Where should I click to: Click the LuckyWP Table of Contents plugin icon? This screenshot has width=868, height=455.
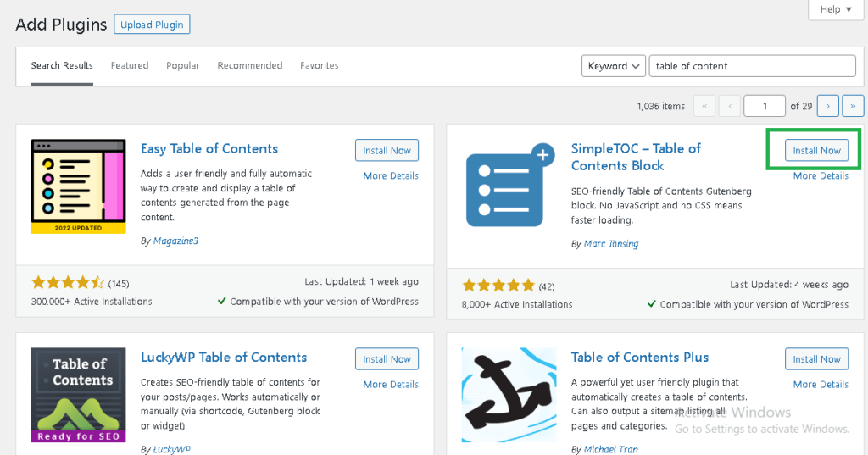(x=78, y=395)
